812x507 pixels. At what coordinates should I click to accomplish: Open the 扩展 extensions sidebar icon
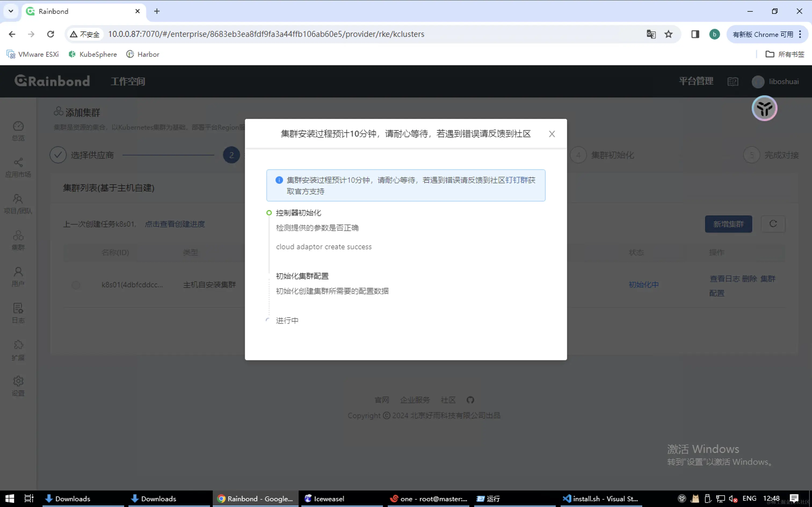click(x=18, y=349)
